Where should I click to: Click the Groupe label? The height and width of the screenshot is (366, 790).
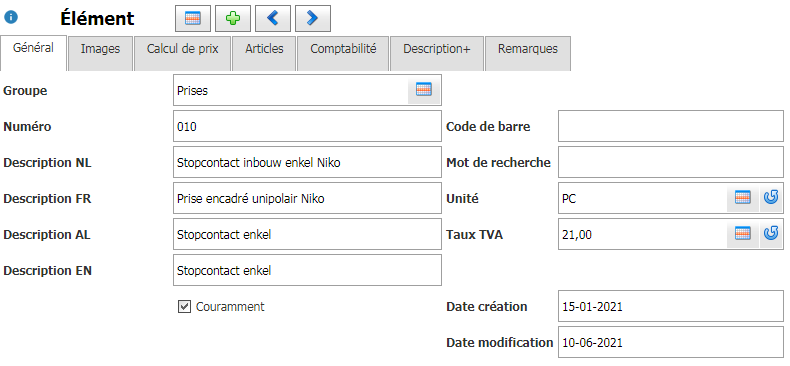point(25,91)
